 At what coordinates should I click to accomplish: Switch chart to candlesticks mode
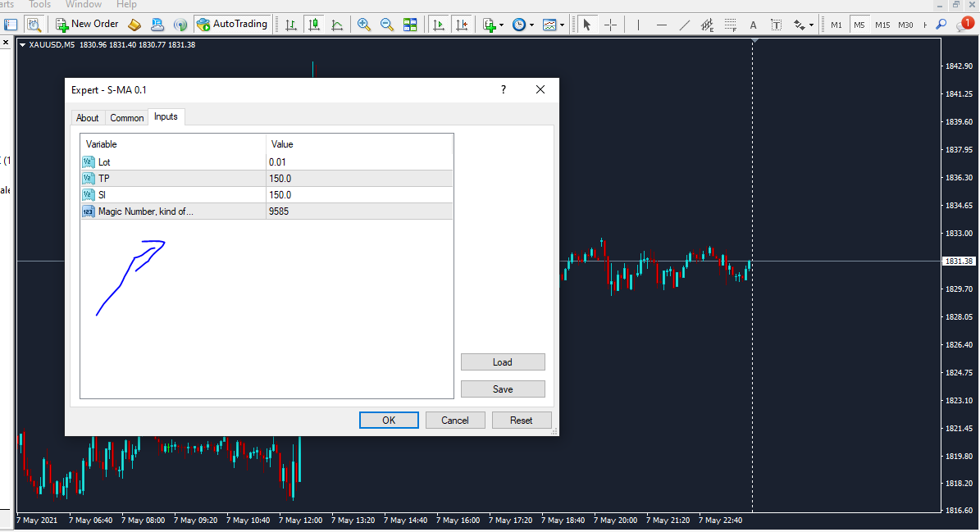[314, 25]
